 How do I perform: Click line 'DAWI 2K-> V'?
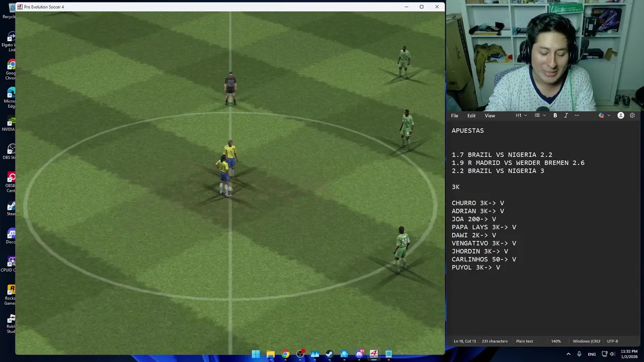pyautogui.click(x=474, y=235)
